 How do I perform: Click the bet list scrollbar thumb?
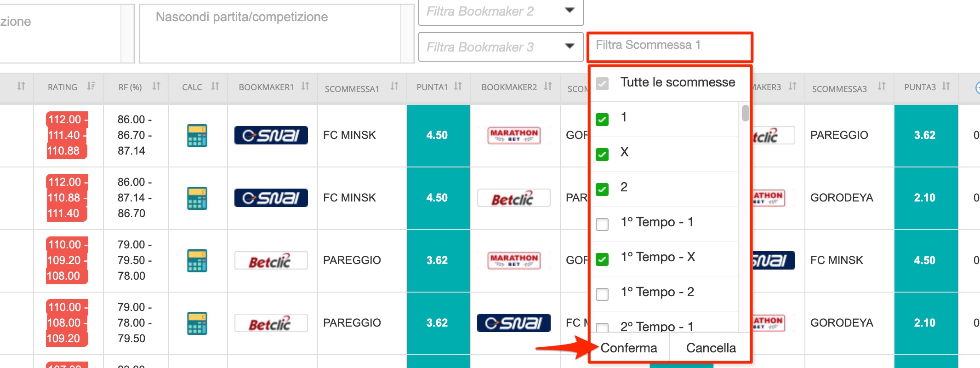point(745,113)
